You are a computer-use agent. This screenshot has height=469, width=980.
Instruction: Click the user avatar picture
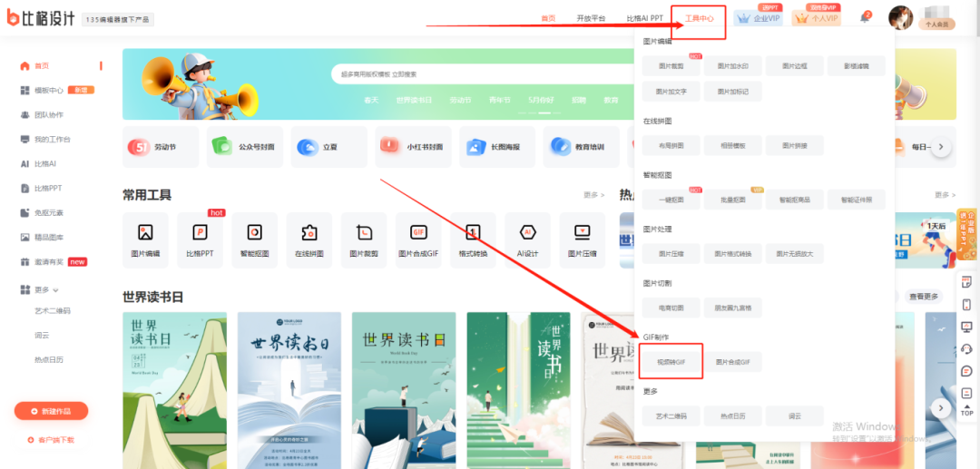(900, 17)
